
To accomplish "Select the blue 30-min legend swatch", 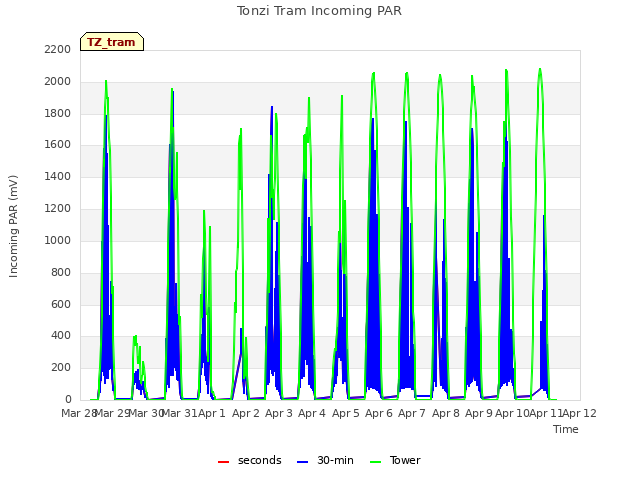I will pos(302,462).
